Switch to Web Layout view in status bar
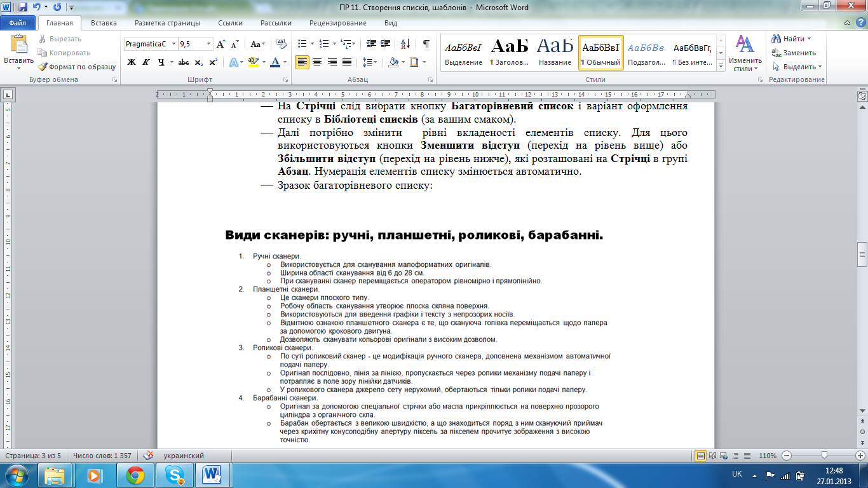The image size is (868, 488). tap(722, 456)
